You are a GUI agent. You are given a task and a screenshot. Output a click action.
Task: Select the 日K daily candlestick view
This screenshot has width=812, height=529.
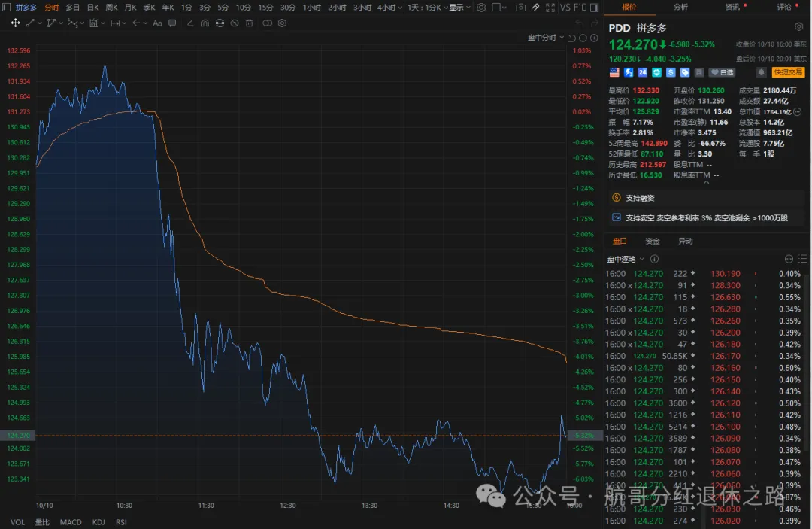[92, 8]
